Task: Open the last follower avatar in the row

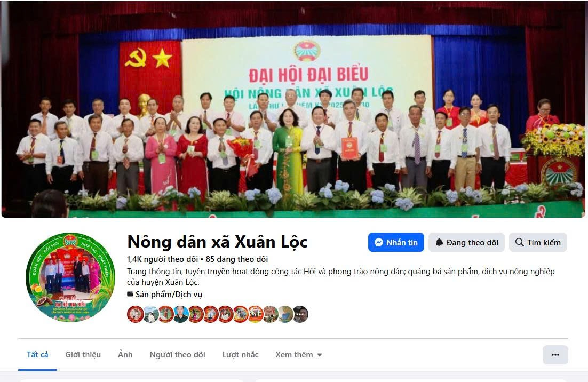Action: [300, 314]
